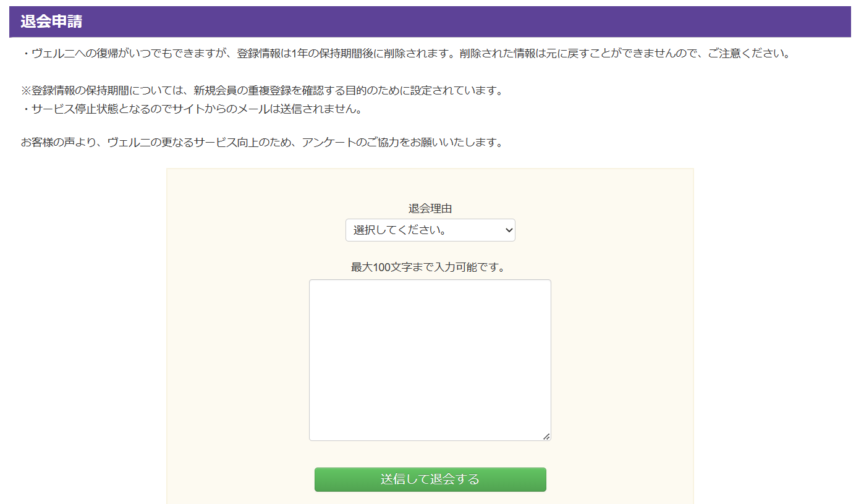Click the chevron arrow on 選択してください
This screenshot has height=504, width=856.
pos(509,230)
